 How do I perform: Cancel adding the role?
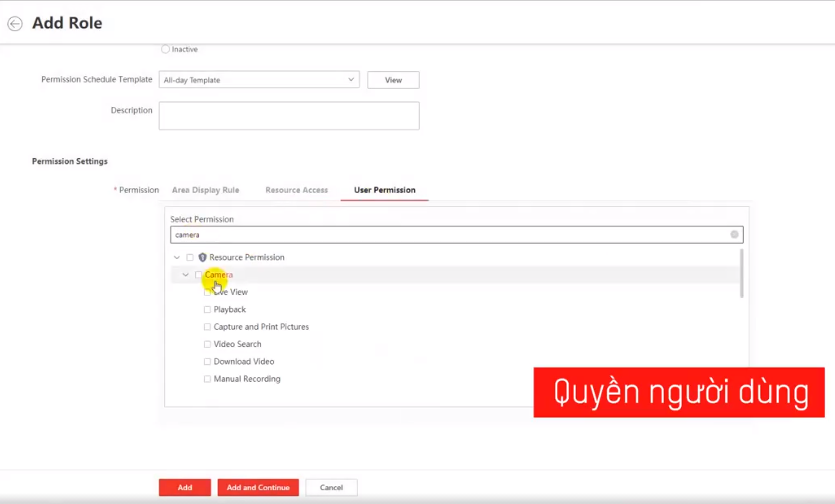click(331, 487)
